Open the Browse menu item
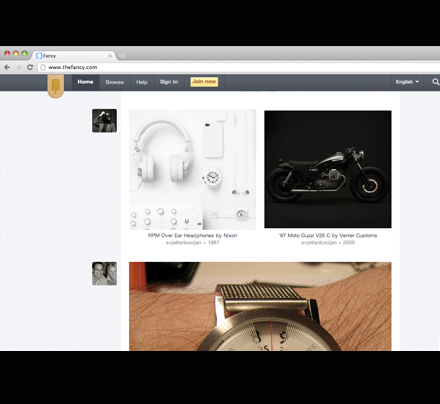This screenshot has width=440, height=404. click(x=115, y=82)
